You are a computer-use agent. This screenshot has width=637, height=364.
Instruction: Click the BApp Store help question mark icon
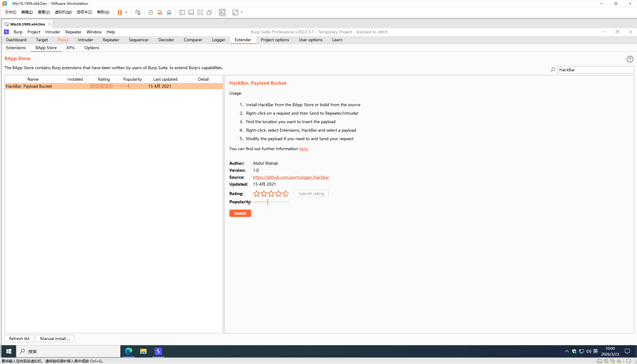pos(630,59)
